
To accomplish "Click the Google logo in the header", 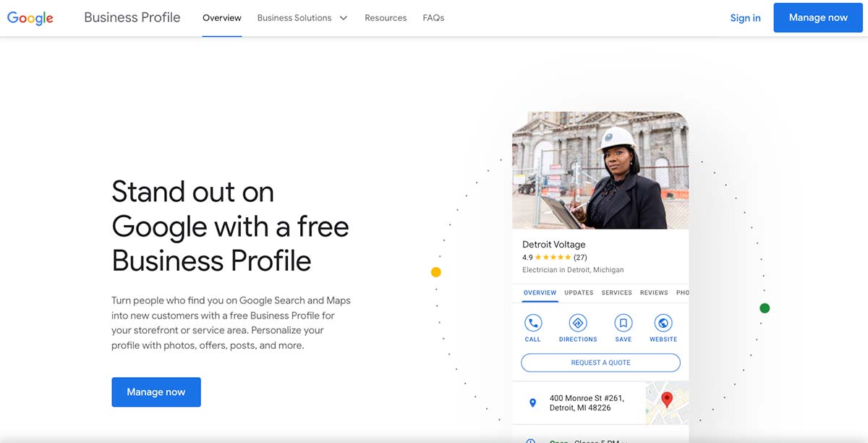I will click(x=30, y=17).
